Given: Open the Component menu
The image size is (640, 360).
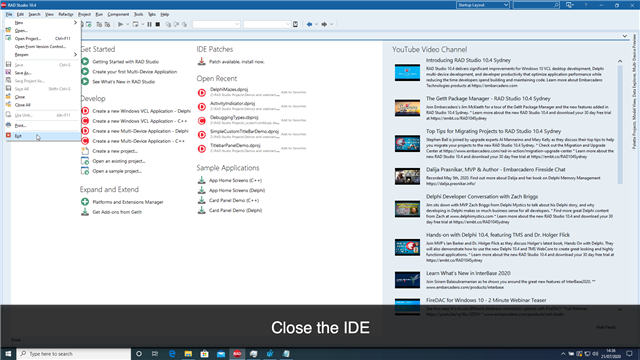Looking at the screenshot, I should pyautogui.click(x=118, y=14).
